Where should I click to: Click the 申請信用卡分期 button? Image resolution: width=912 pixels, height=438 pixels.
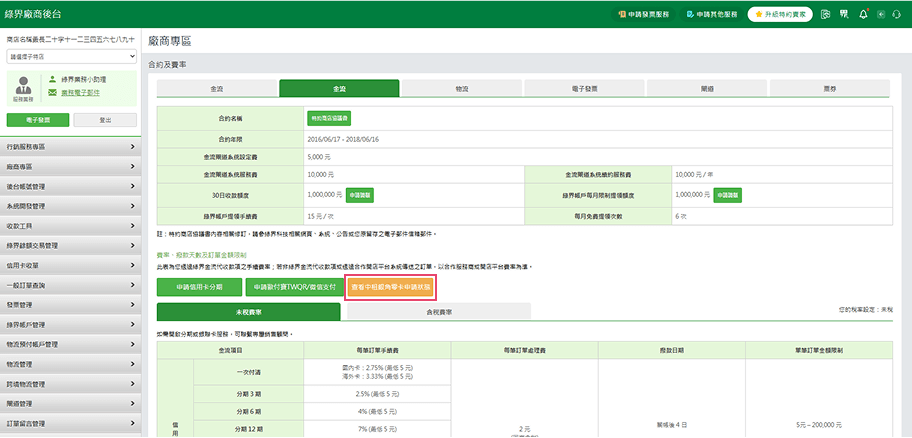pyautogui.click(x=199, y=286)
